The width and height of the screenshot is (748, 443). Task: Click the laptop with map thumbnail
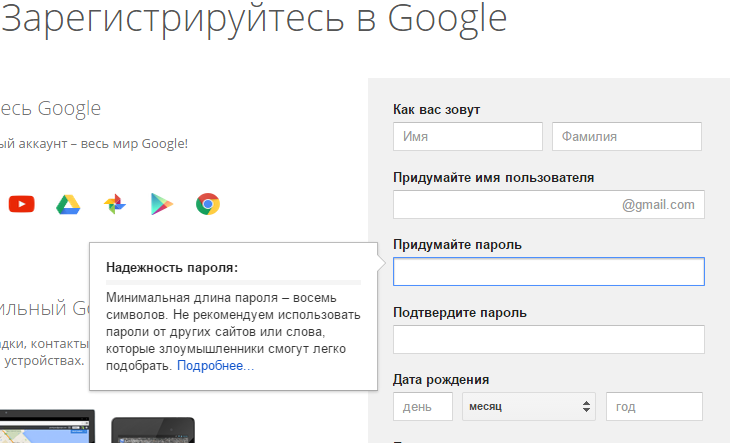point(47,426)
